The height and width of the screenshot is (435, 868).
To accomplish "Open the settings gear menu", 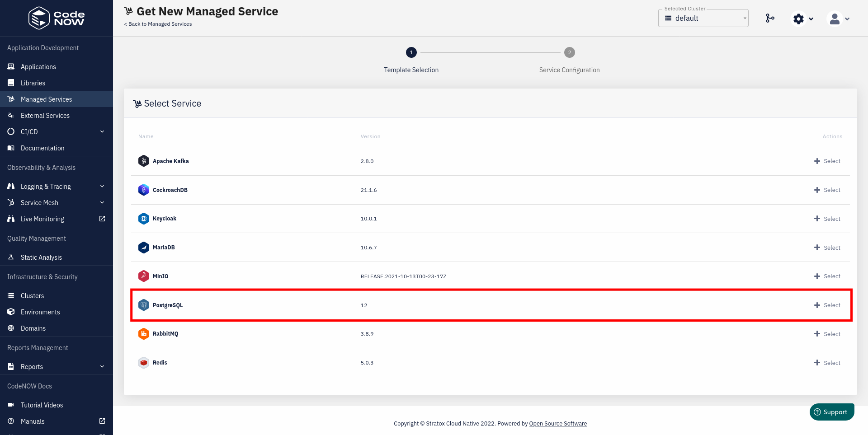I will [x=803, y=19].
